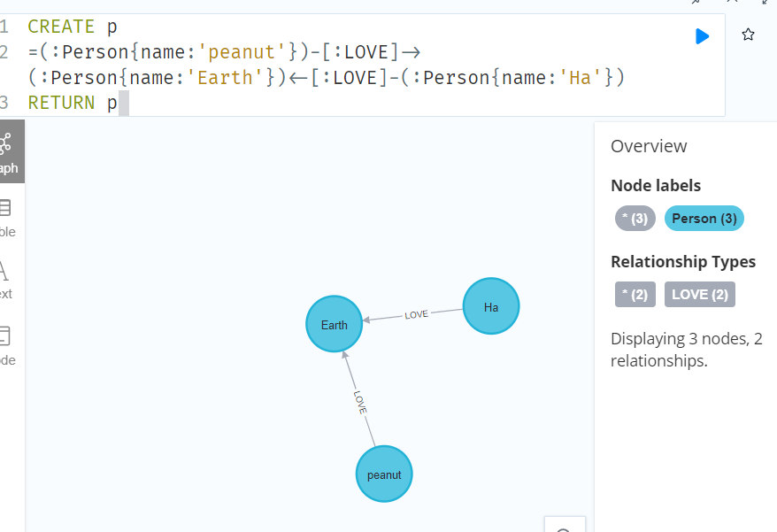Screen dimensions: 777x532
Task: Select the Person (3) node label pill
Action: (x=704, y=218)
